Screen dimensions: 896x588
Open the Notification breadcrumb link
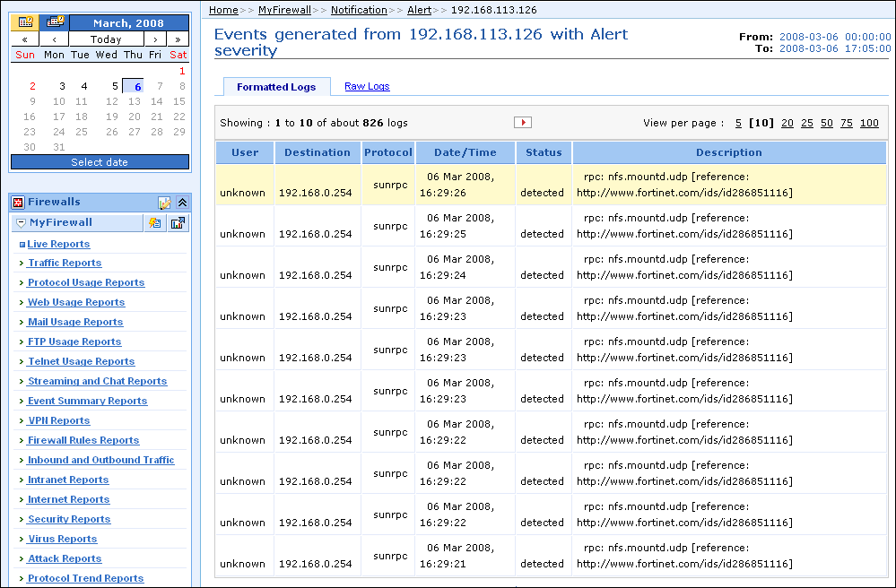[x=359, y=10]
